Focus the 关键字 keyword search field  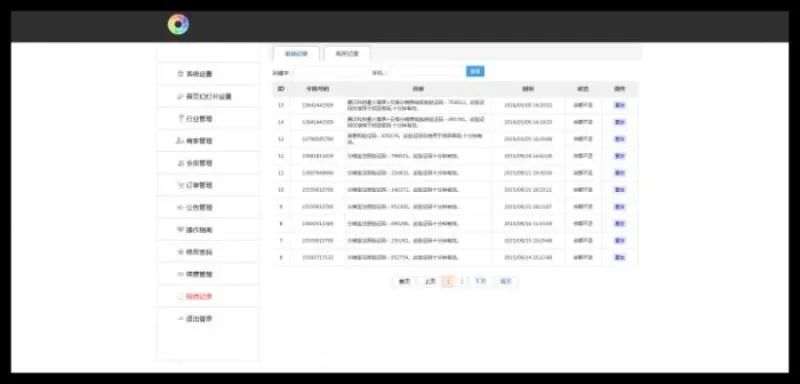[332, 72]
